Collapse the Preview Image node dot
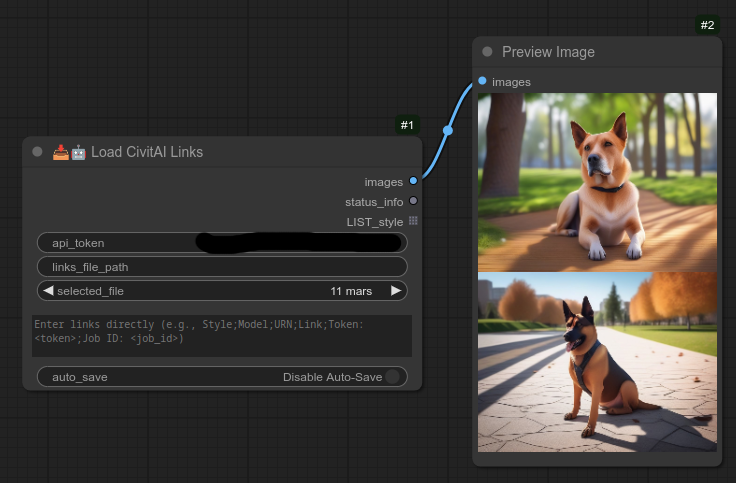Image resolution: width=736 pixels, height=483 pixels. (x=487, y=52)
